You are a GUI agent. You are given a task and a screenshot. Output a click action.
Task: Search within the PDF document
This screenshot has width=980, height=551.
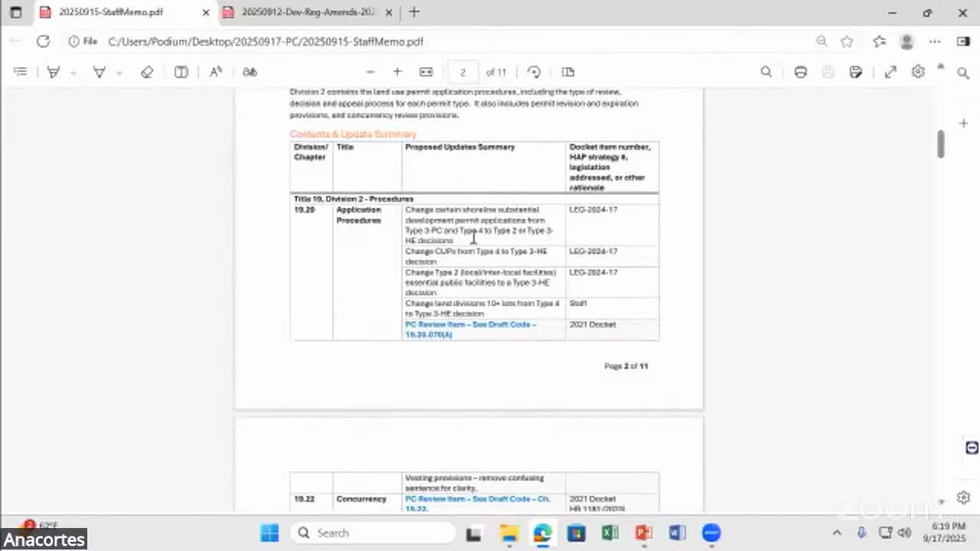point(766,72)
